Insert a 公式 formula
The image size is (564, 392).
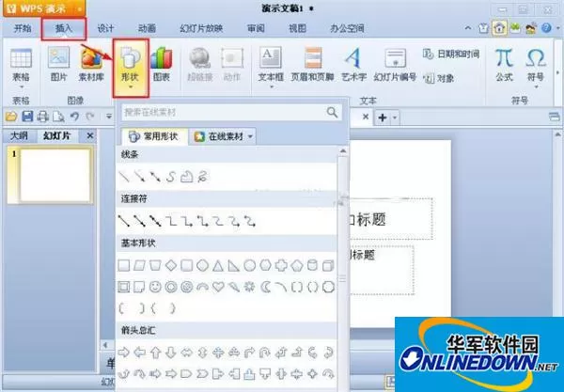click(504, 65)
